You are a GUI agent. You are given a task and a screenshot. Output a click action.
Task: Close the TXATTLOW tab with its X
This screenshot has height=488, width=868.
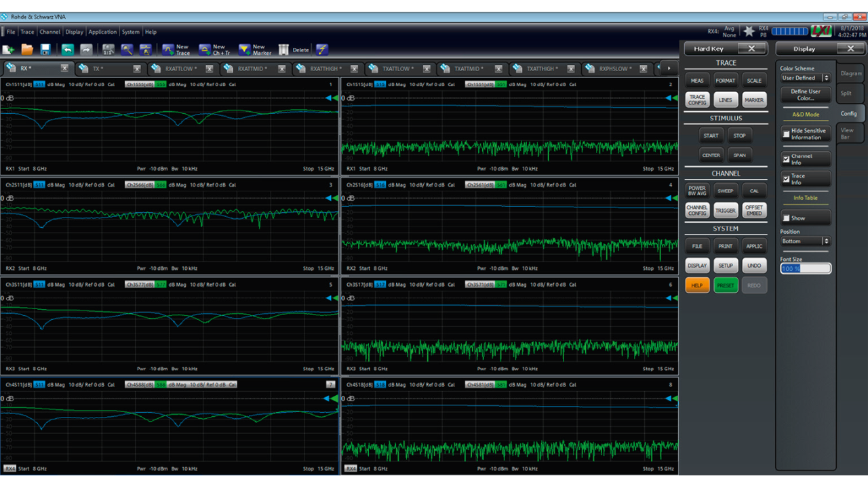click(427, 68)
